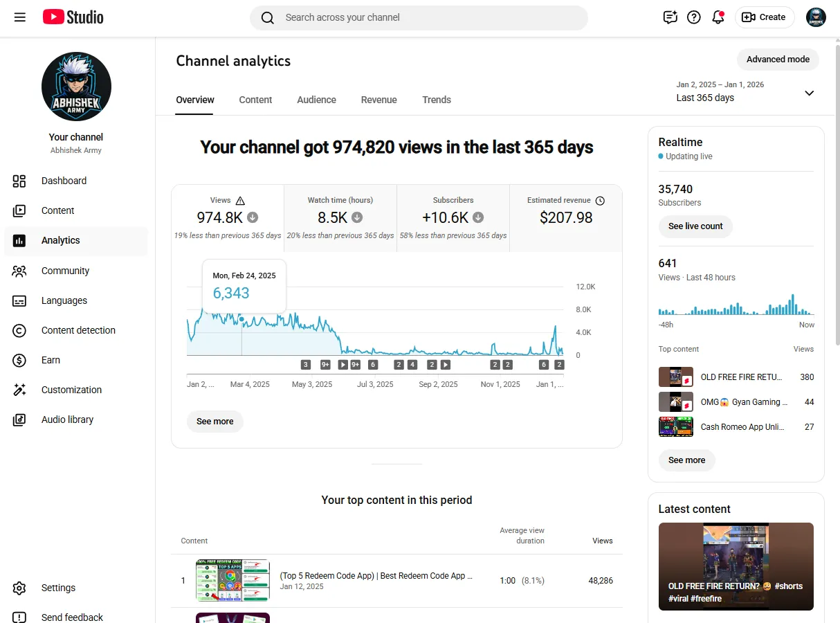The height and width of the screenshot is (623, 840).
Task: Click the video marker labeled 3 on the chart timeline
Action: (305, 365)
